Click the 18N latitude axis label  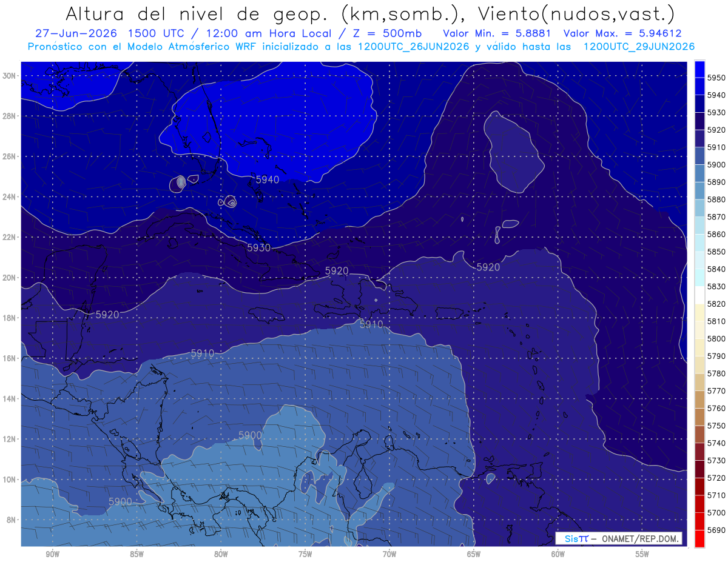coord(9,318)
